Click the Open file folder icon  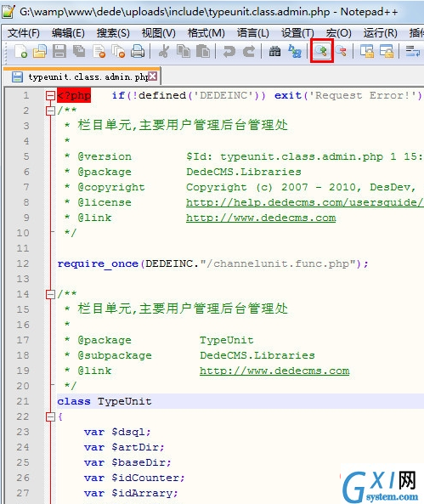tap(40, 52)
